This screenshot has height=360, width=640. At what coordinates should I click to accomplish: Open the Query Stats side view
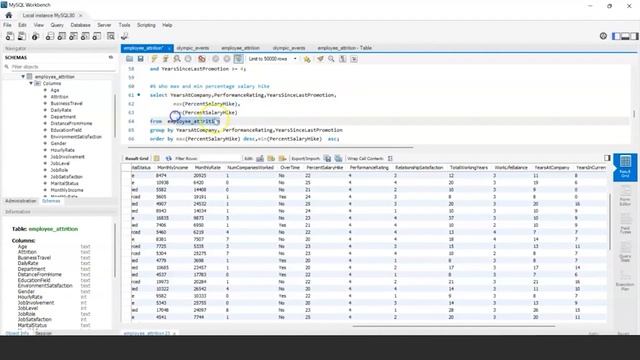click(x=625, y=252)
